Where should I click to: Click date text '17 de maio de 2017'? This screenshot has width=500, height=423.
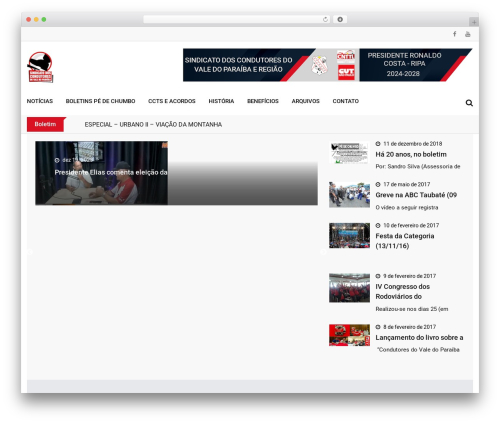pos(407,184)
